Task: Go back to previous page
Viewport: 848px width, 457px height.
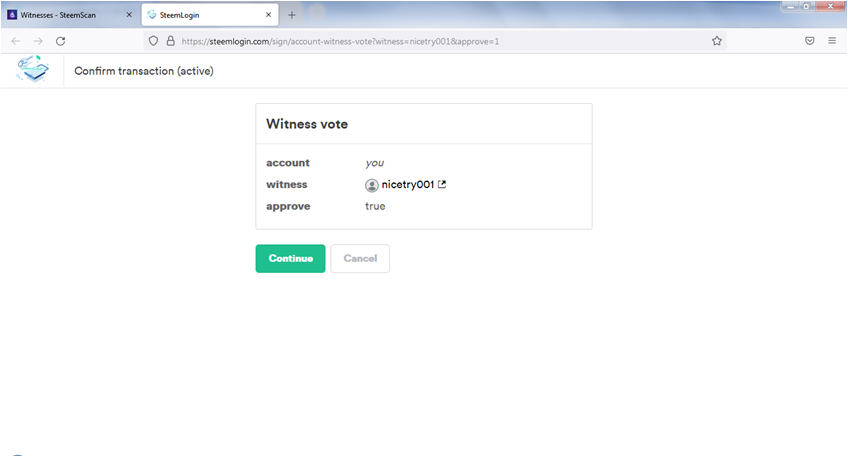Action: point(16,41)
